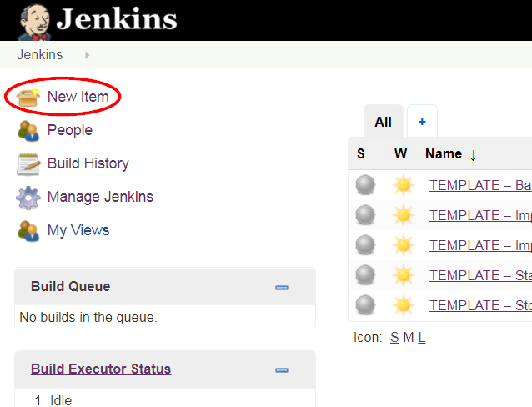Screen dimensions: 532x407
Task: Select the All view tab
Action: tap(384, 121)
